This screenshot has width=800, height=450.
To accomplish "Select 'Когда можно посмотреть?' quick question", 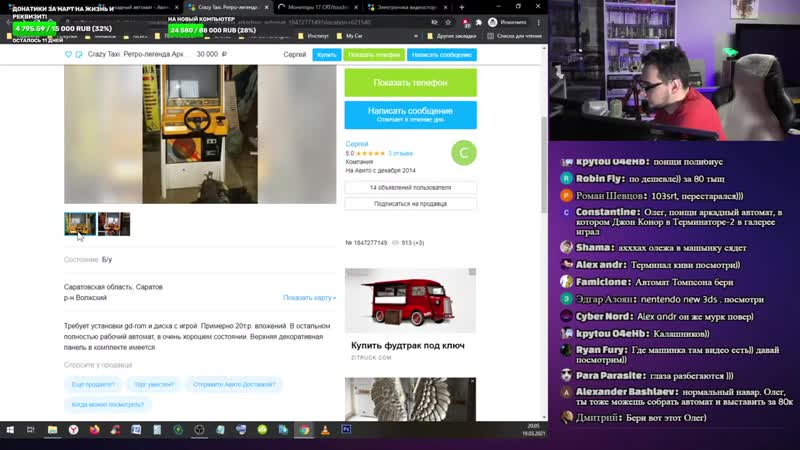I will pyautogui.click(x=108, y=404).
